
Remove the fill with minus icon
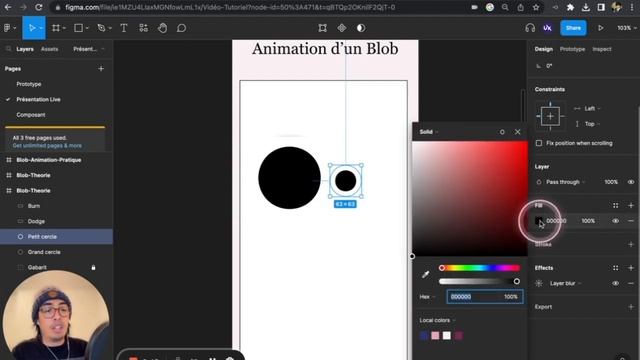[631, 221]
